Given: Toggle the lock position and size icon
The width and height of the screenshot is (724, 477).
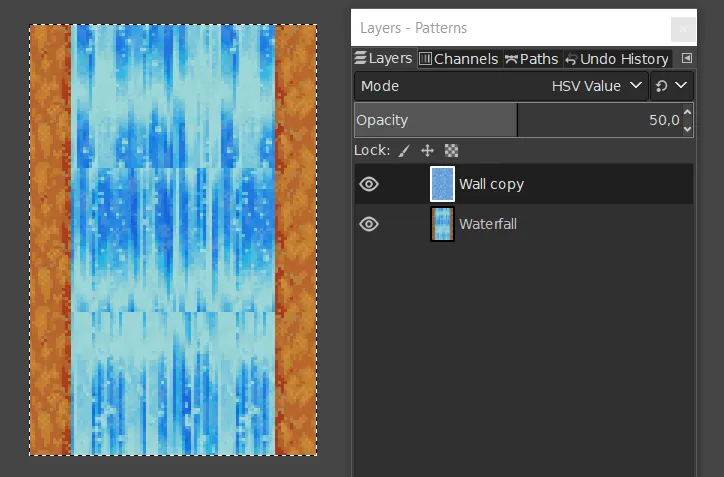Looking at the screenshot, I should (427, 151).
